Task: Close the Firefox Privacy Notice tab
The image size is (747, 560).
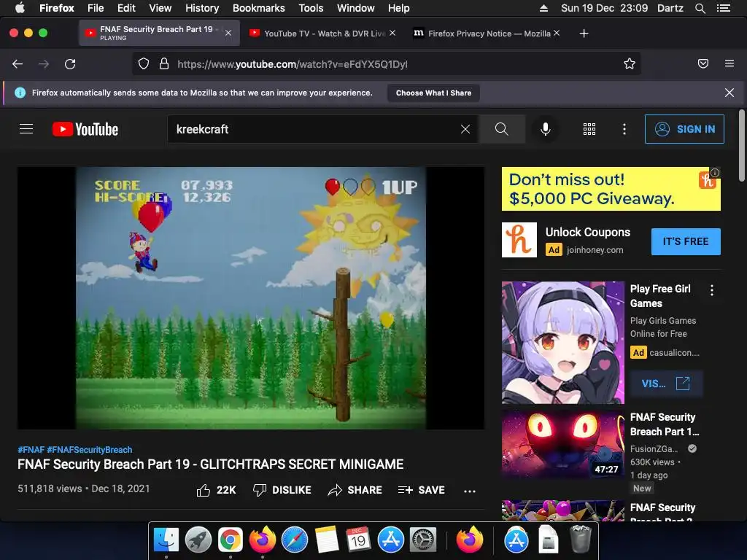Action: tap(557, 33)
